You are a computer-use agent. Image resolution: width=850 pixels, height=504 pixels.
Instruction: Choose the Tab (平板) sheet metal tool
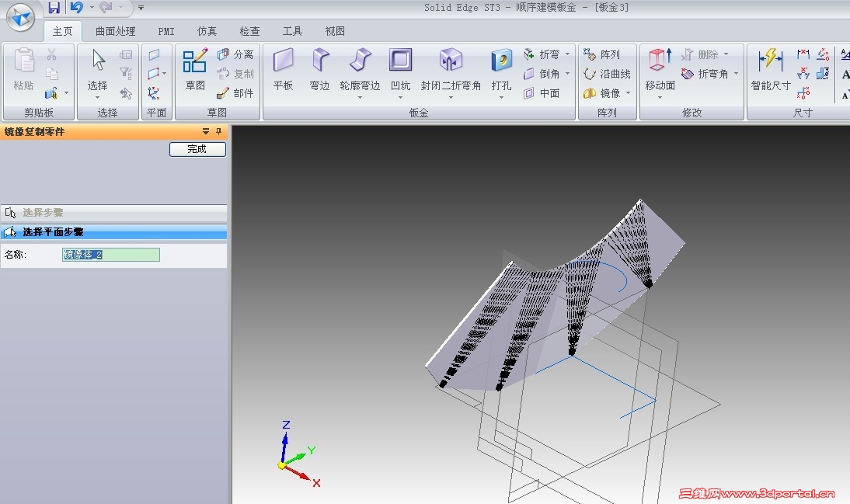283,69
